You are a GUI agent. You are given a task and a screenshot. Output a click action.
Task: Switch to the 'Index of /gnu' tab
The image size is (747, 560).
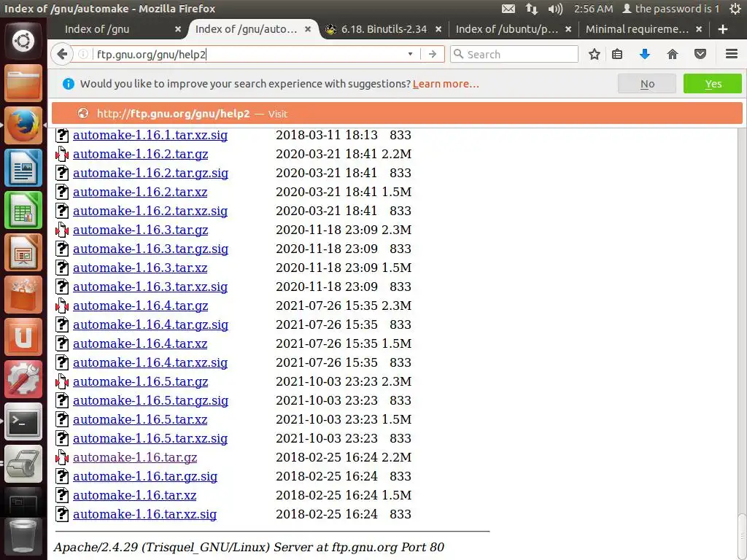[97, 29]
